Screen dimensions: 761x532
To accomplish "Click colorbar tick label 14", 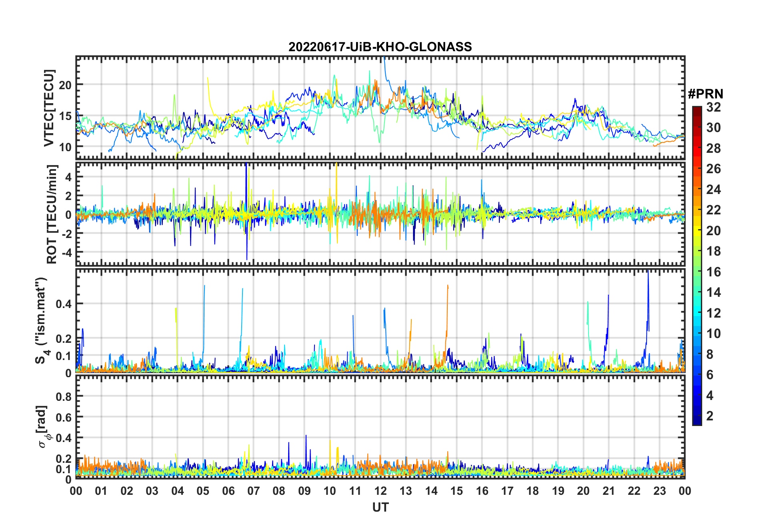I will (x=713, y=292).
